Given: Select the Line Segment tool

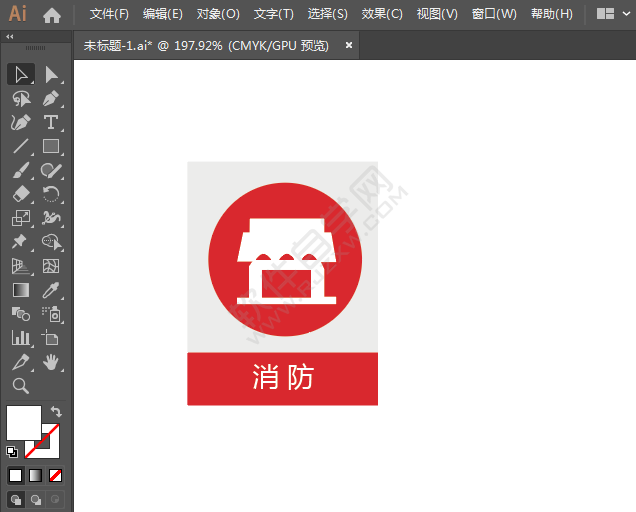Looking at the screenshot, I should coord(21,146).
